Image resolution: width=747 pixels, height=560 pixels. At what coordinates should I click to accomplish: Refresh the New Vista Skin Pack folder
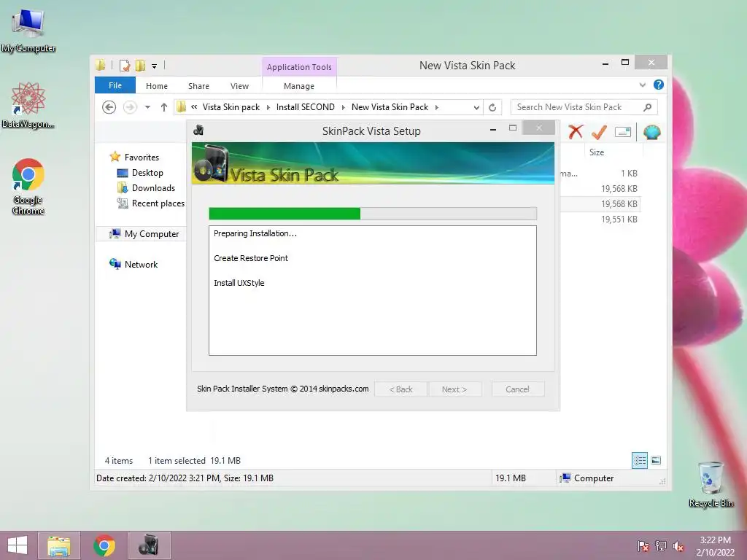[492, 108]
